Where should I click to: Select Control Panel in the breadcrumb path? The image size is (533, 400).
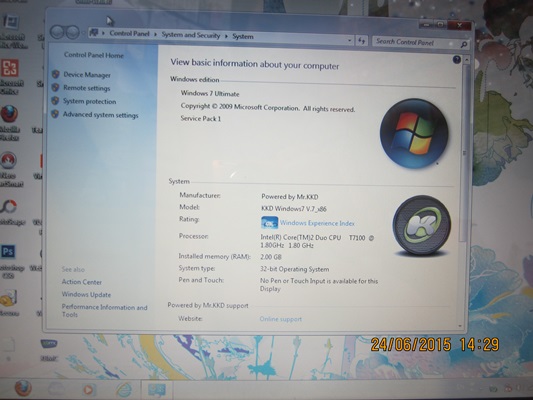click(129, 33)
